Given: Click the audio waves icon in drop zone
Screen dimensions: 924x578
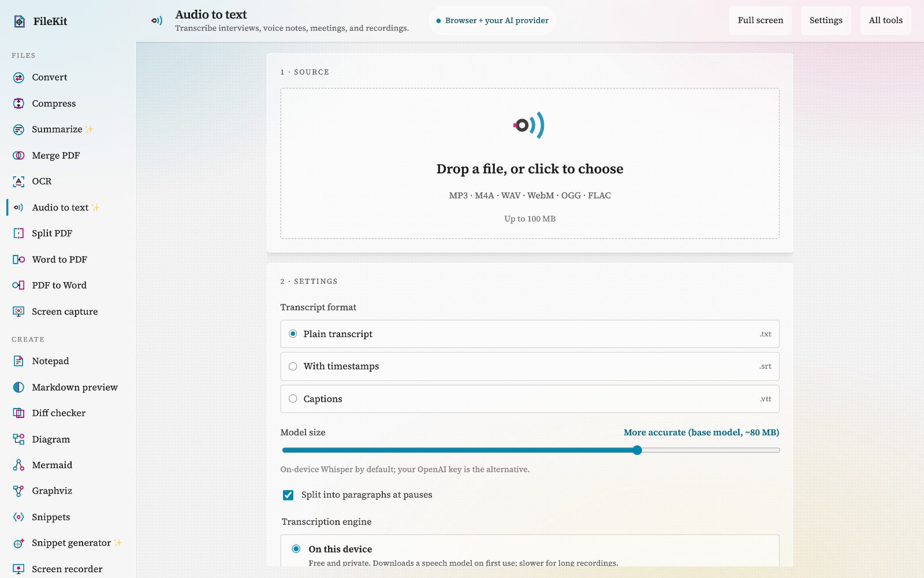Looking at the screenshot, I should click(529, 125).
